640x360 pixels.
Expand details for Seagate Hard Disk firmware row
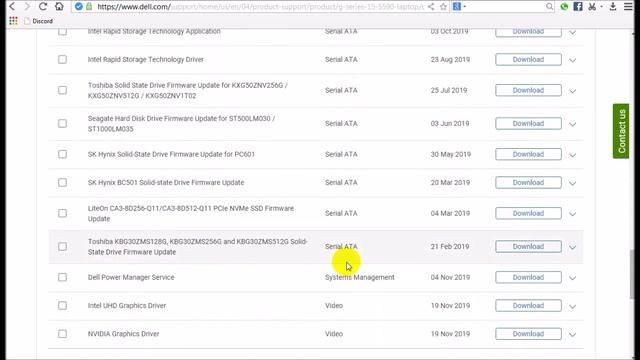point(572,124)
